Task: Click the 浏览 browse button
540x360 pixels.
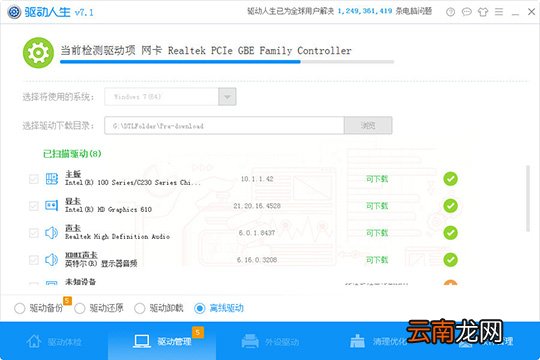Action: (368, 125)
